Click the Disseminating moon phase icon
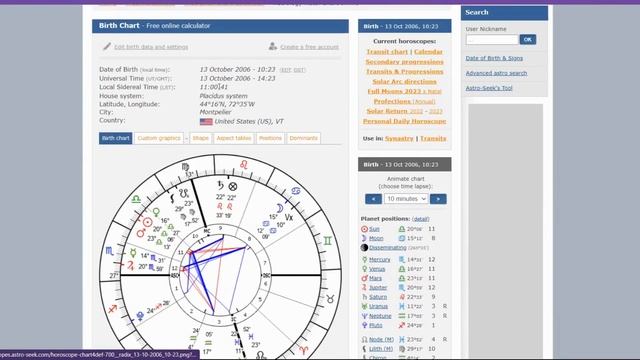 [364, 248]
